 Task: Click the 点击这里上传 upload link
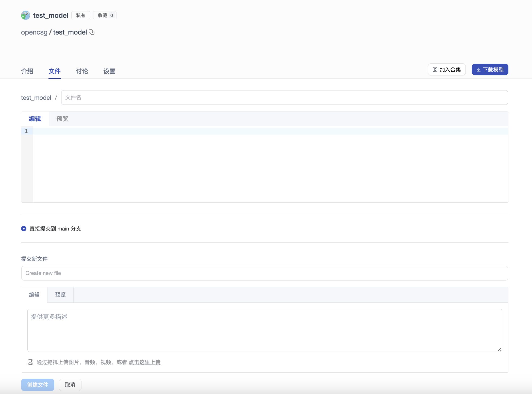click(x=144, y=362)
